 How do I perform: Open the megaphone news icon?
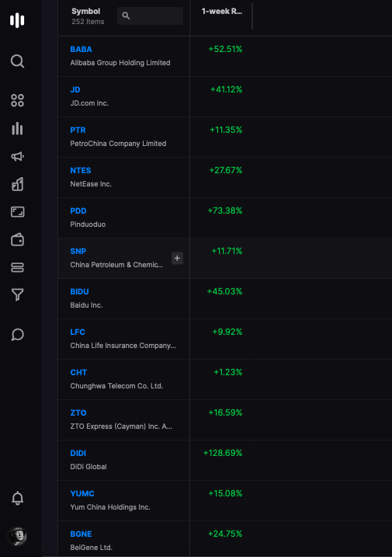click(x=17, y=156)
